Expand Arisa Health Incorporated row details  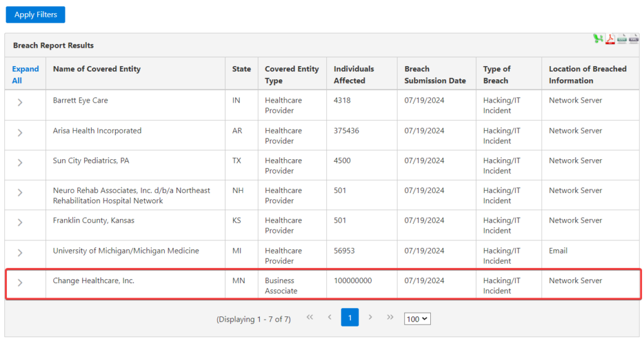coord(20,132)
